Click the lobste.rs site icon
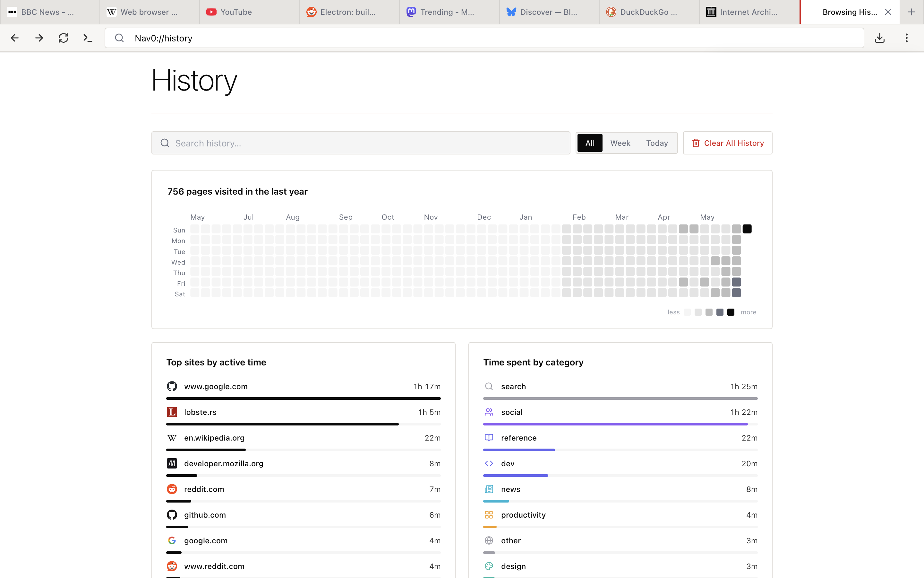This screenshot has height=578, width=924. pyautogui.click(x=172, y=412)
